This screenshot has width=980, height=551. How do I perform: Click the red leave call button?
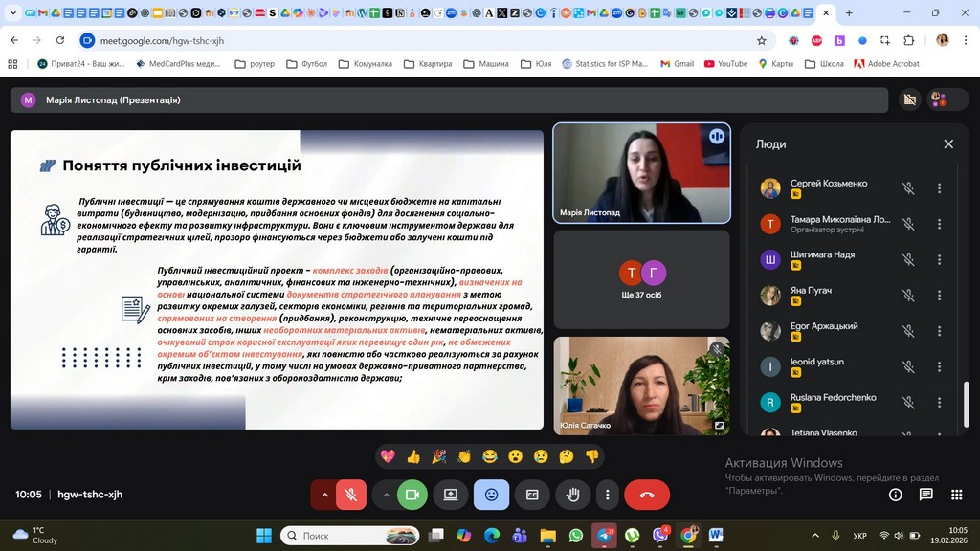pos(647,495)
